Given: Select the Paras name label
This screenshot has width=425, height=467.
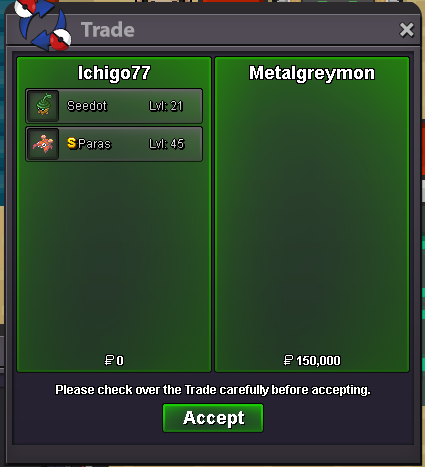Looking at the screenshot, I should (94, 144).
